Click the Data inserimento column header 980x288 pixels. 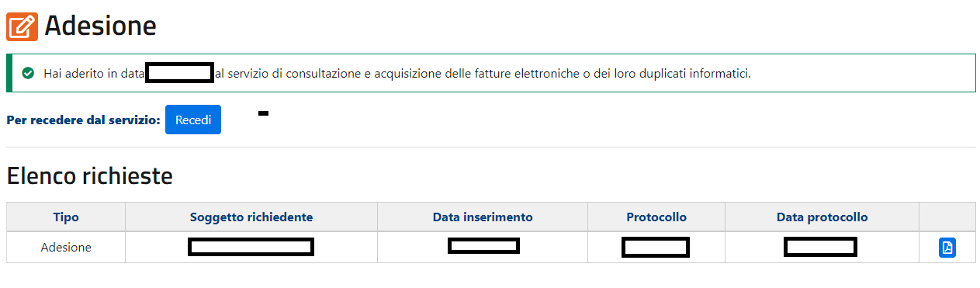pyautogui.click(x=483, y=217)
